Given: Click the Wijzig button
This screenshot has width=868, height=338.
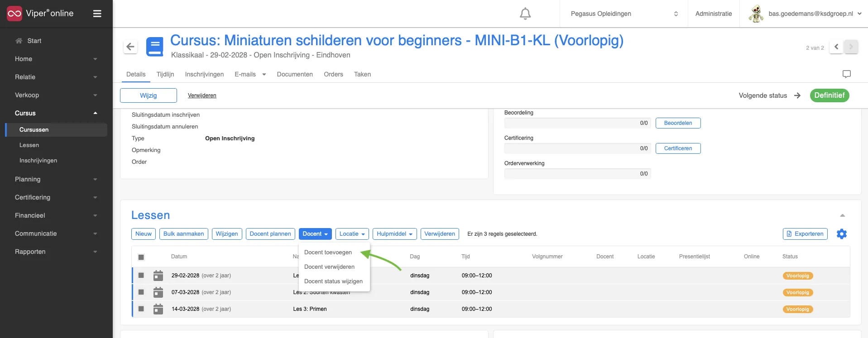Looking at the screenshot, I should [149, 95].
